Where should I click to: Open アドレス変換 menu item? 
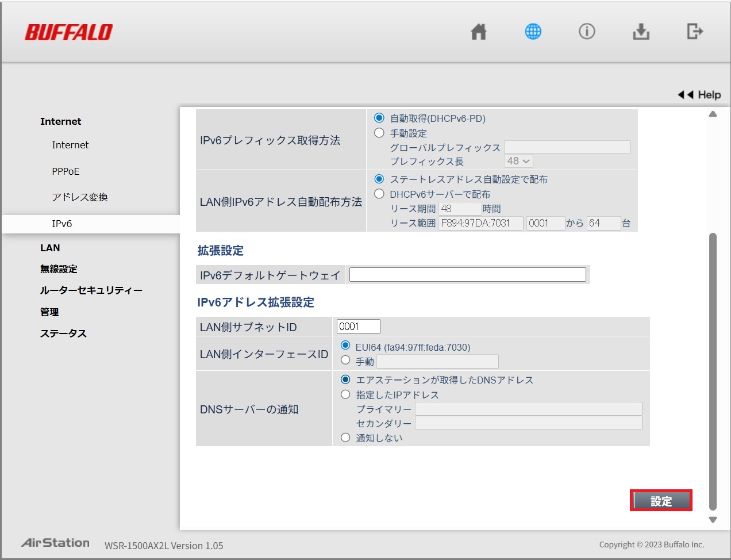pos(80,197)
